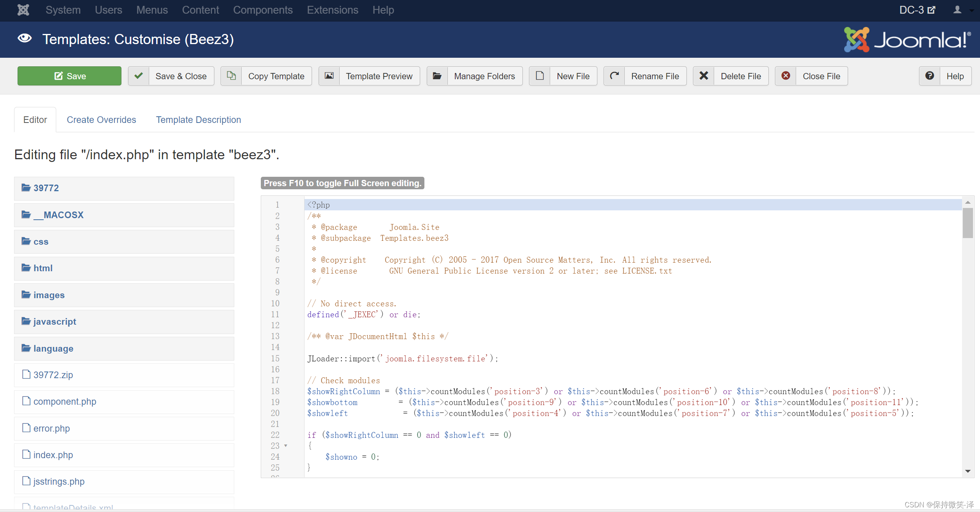The image size is (980, 512).
Task: Click the Copy Template icon
Action: tap(231, 76)
